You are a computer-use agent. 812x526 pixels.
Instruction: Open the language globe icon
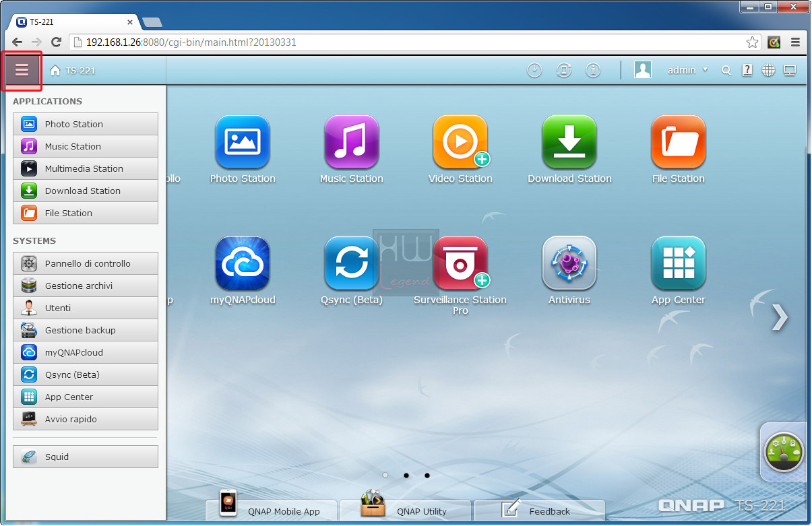(768, 70)
